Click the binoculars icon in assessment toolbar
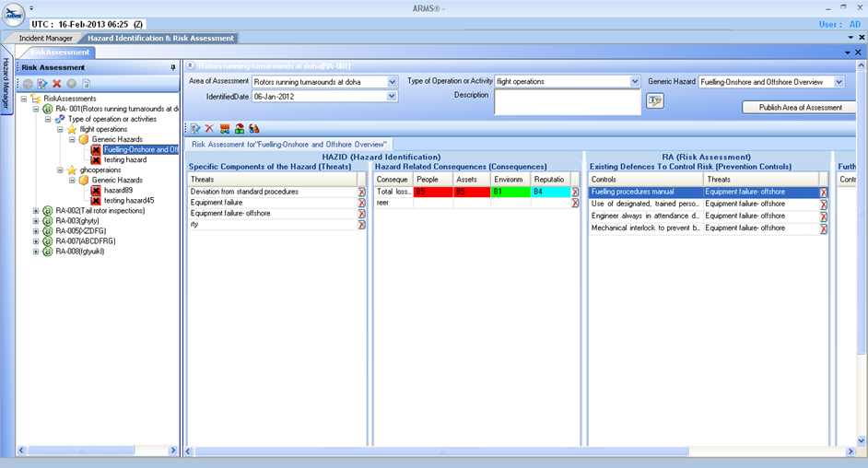The height and width of the screenshot is (468, 868). click(x=254, y=129)
